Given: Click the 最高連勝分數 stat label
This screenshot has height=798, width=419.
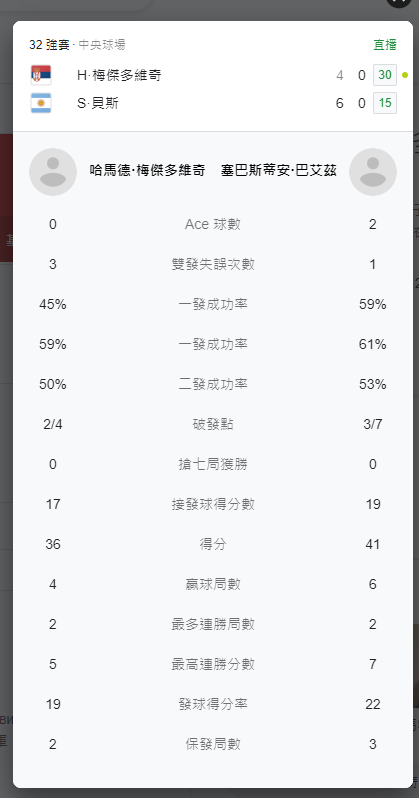Looking at the screenshot, I should pos(213,664).
